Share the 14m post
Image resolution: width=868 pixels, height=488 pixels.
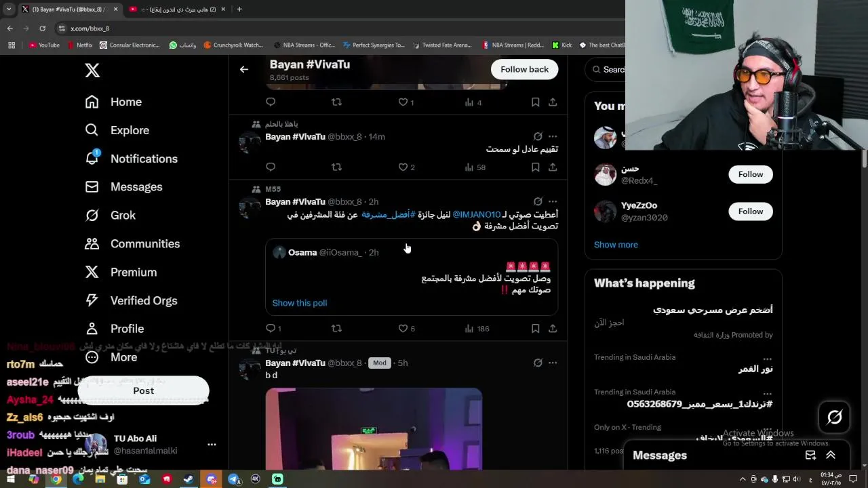[553, 167]
